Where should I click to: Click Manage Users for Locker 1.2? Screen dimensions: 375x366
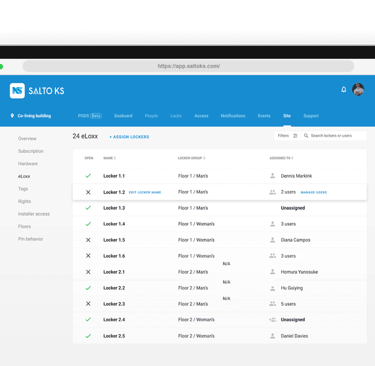(314, 192)
